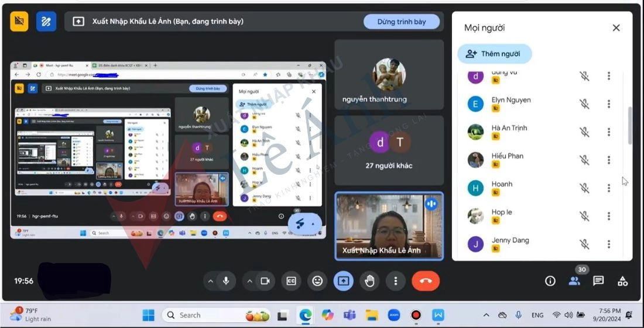Toggle the microphone button in call bar

pos(226,281)
